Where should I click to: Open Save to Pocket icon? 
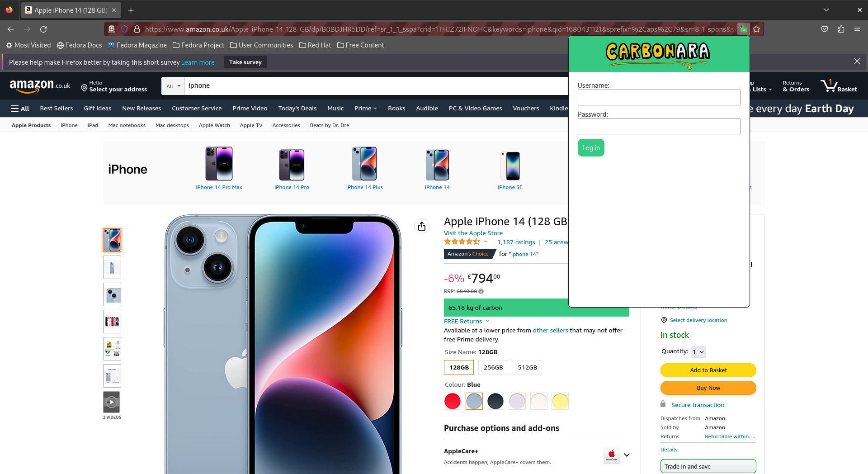(x=824, y=29)
